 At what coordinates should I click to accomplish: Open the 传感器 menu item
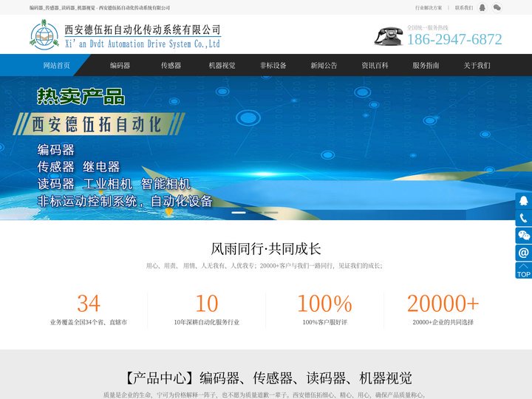pyautogui.click(x=171, y=65)
